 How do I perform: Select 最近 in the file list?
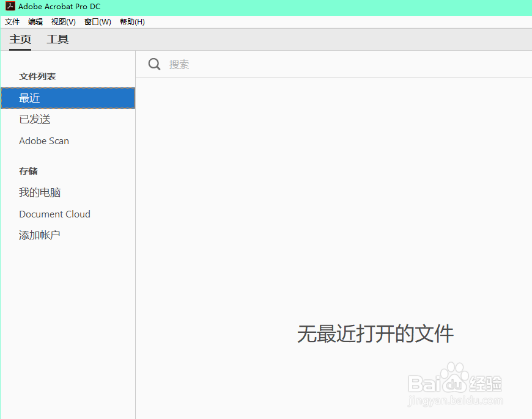pos(68,98)
